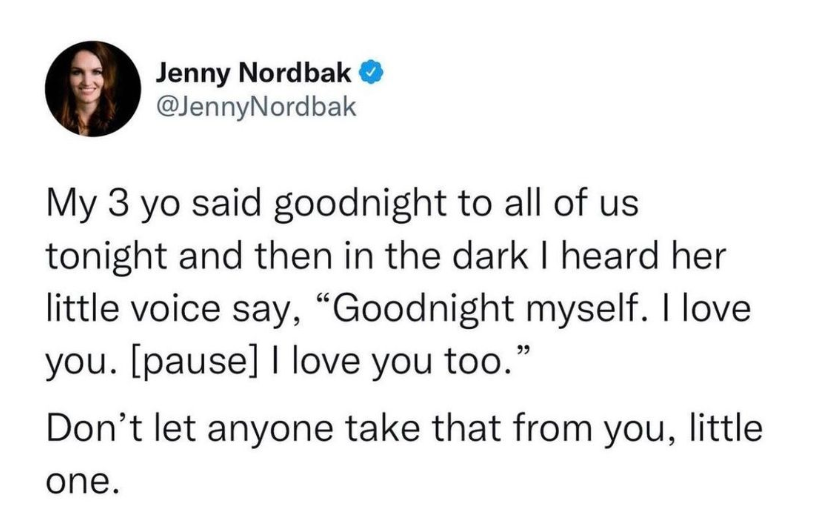Open the @JennyNordbak handle link
Screen dimensions: 816x528
point(256,105)
